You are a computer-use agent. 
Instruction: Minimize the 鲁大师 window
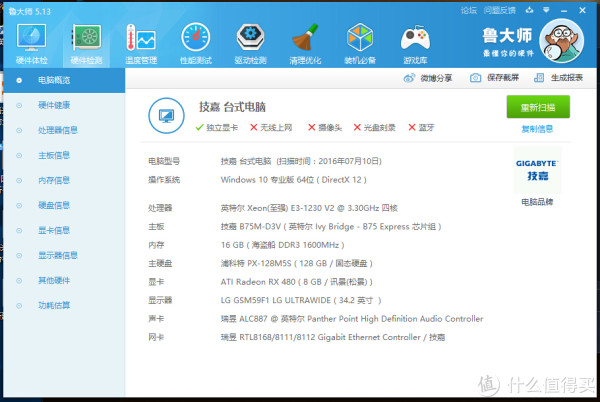tap(564, 11)
